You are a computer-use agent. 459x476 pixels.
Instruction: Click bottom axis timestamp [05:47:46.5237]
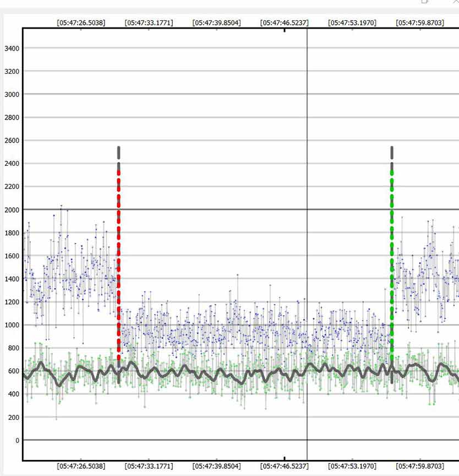285,466
